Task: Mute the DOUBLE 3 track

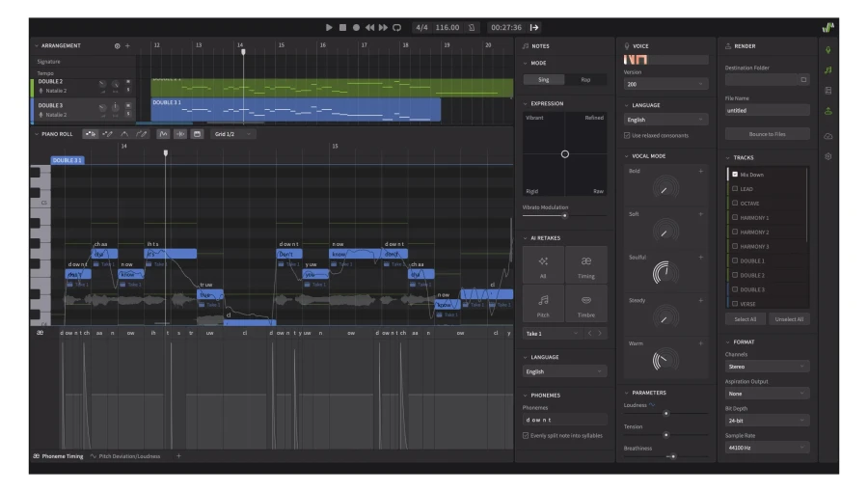Action: tap(128, 106)
